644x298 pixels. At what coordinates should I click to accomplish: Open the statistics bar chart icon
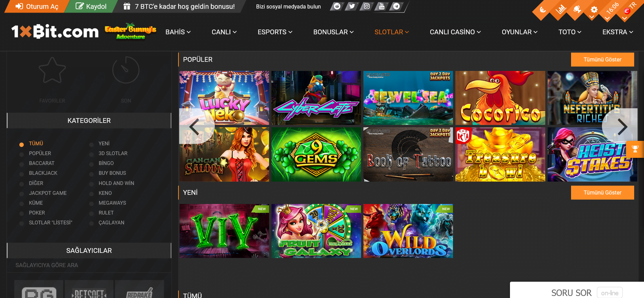tap(560, 9)
